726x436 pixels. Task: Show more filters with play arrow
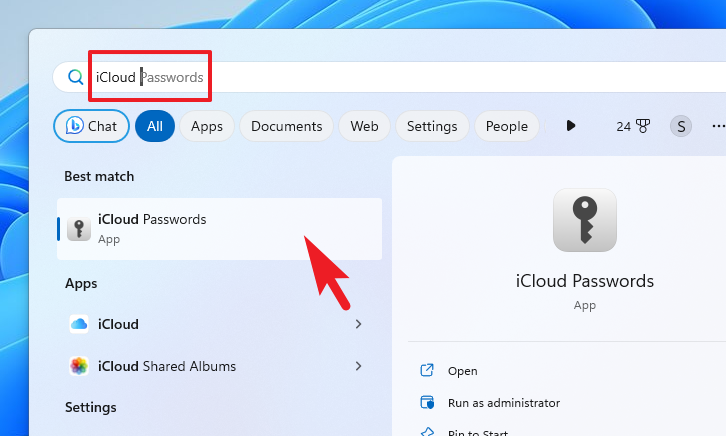click(570, 125)
